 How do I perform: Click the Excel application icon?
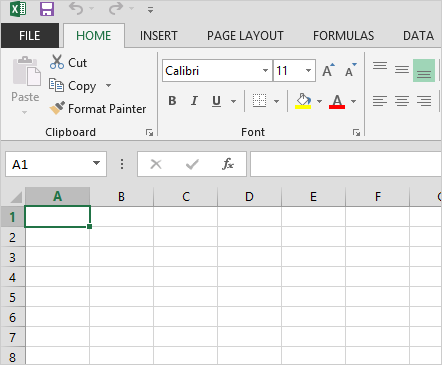[18, 9]
